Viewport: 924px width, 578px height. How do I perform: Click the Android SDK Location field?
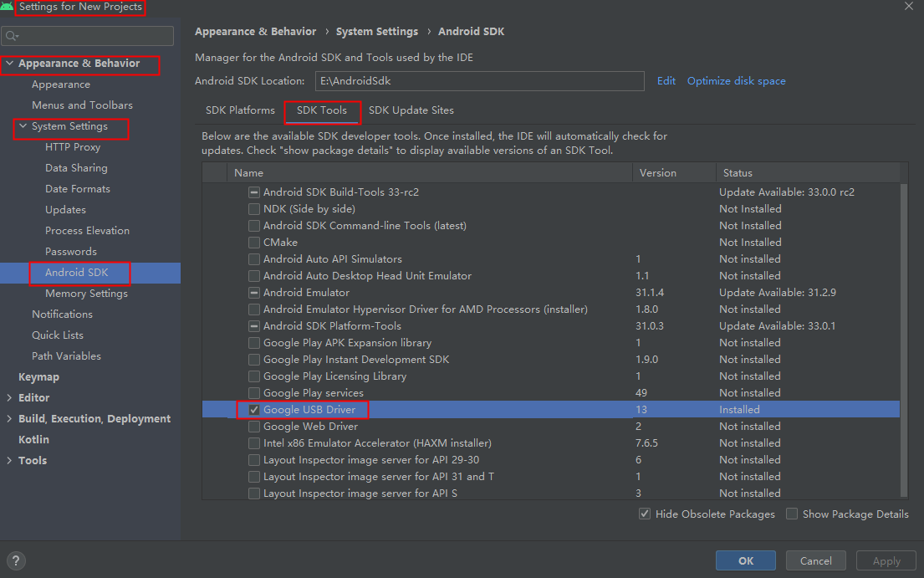coord(480,81)
